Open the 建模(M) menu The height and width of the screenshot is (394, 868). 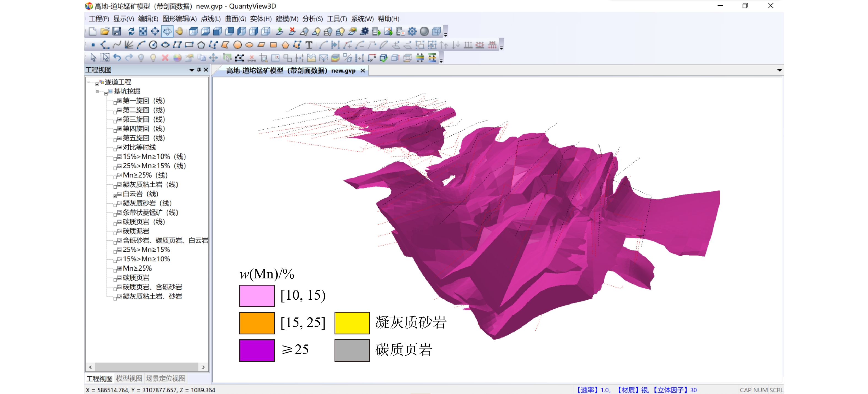click(x=287, y=19)
